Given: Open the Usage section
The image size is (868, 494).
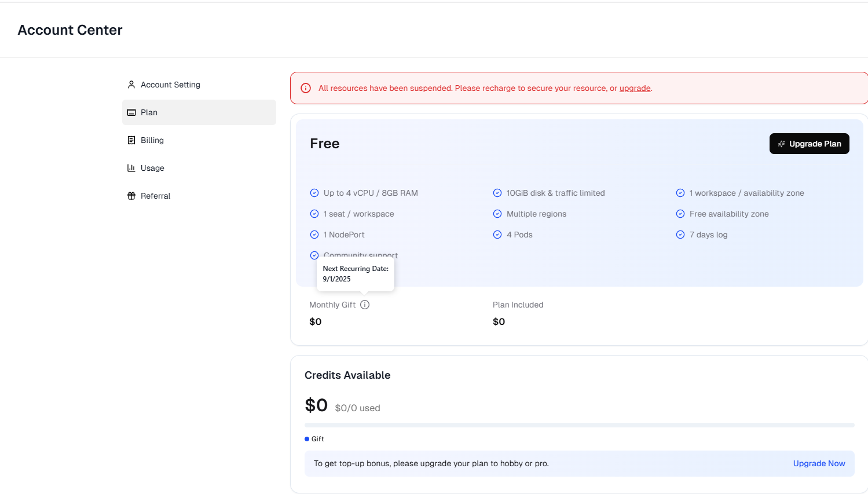Looking at the screenshot, I should pyautogui.click(x=199, y=168).
